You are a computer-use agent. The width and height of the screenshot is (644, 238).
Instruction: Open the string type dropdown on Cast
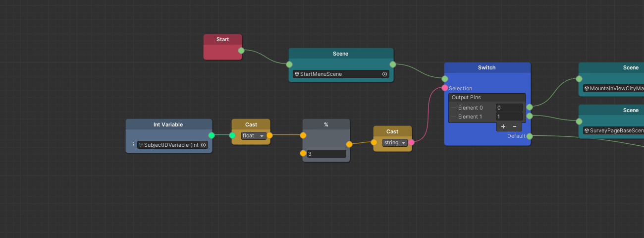[395, 143]
